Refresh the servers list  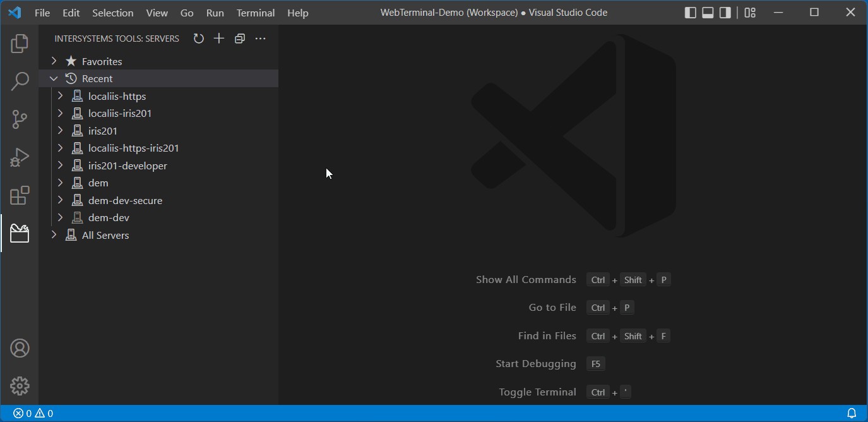point(198,39)
